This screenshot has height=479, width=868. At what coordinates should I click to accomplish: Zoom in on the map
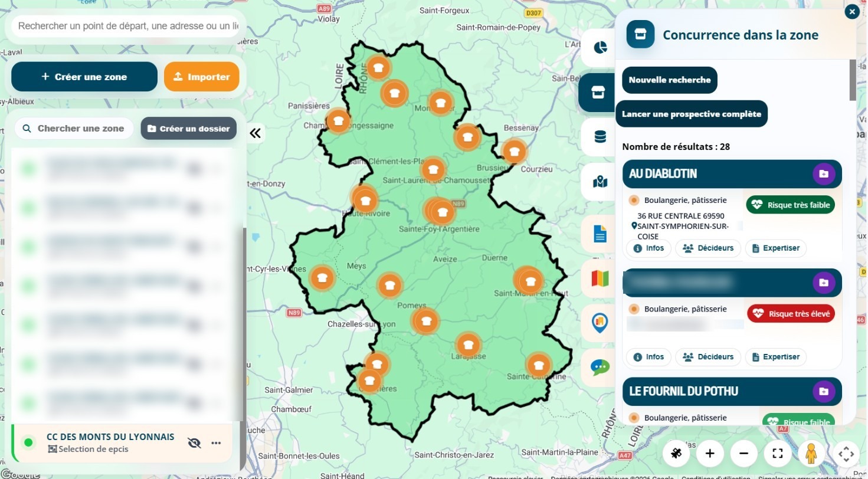pos(710,453)
